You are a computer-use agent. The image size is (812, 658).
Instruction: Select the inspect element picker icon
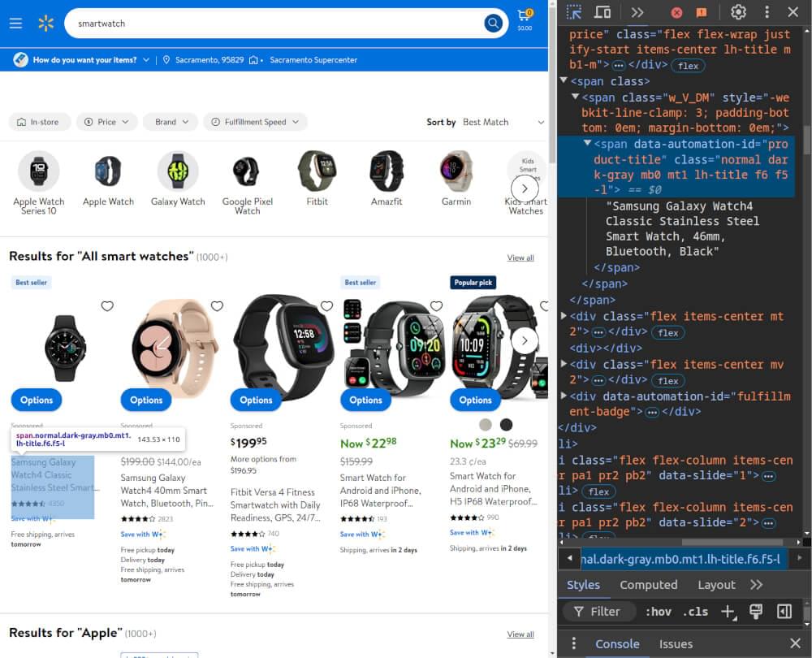(573, 12)
